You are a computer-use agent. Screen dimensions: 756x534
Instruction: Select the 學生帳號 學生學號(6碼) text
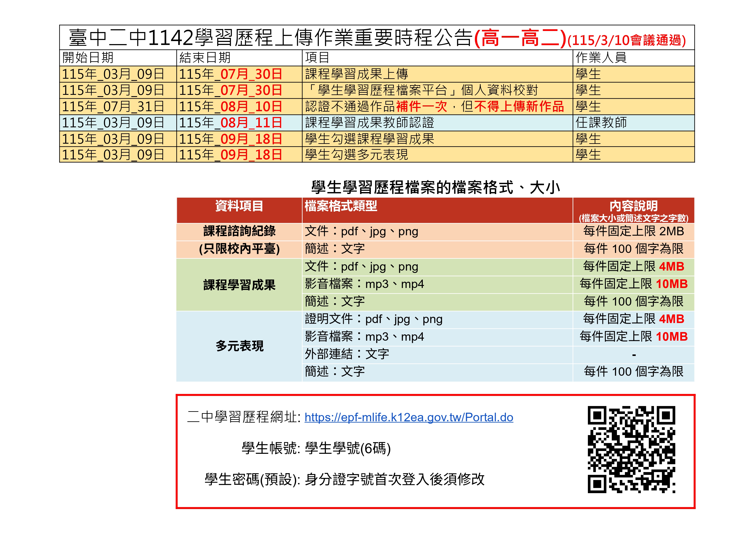[x=316, y=448]
